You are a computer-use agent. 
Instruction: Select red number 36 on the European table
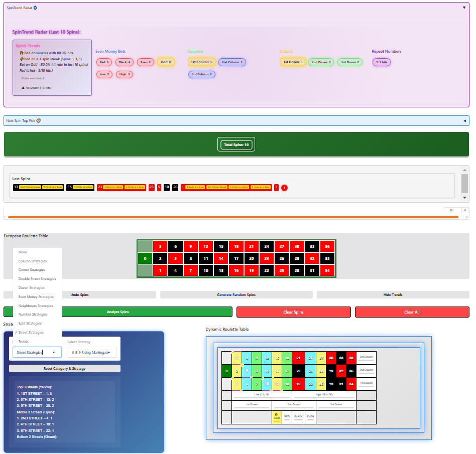pyautogui.click(x=327, y=246)
